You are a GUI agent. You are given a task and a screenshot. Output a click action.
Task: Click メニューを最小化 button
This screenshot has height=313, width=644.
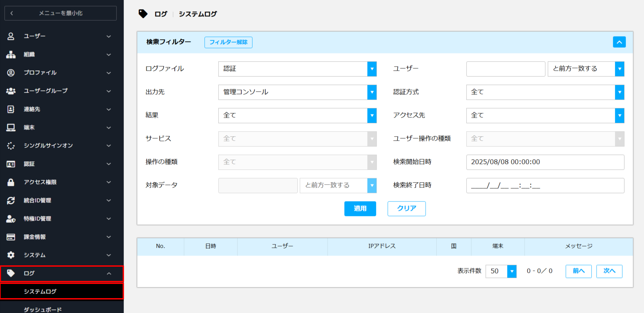coord(60,13)
